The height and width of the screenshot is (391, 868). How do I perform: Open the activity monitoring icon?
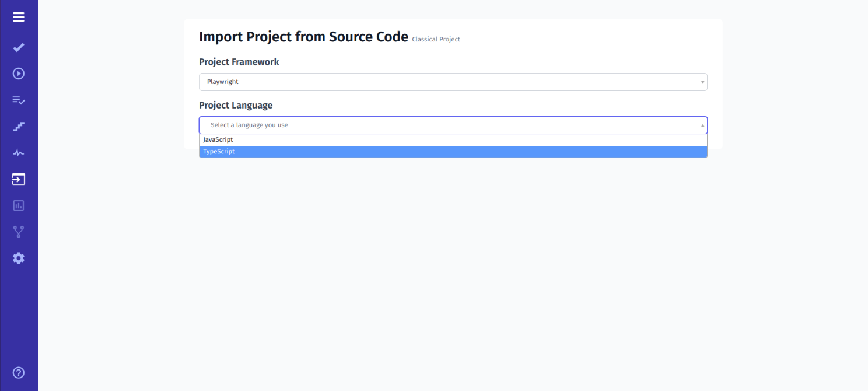coord(17,152)
